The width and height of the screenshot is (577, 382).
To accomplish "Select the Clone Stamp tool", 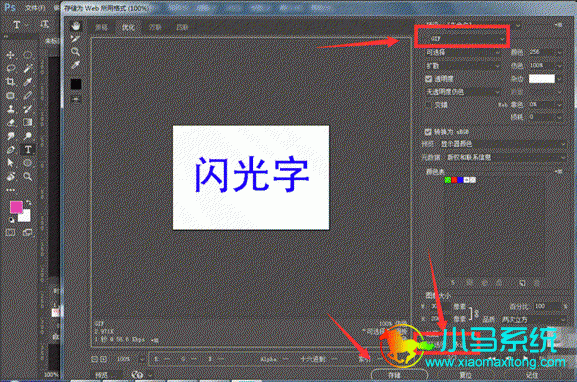I will (x=10, y=109).
